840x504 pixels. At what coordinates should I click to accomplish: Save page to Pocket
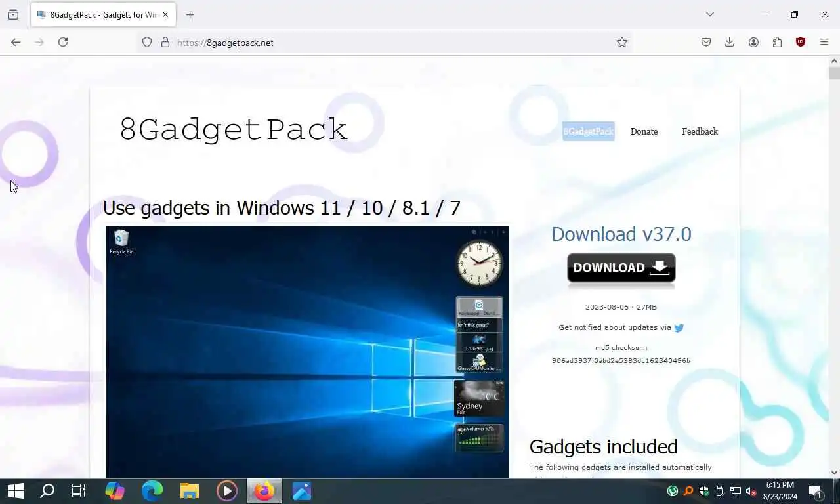point(706,42)
